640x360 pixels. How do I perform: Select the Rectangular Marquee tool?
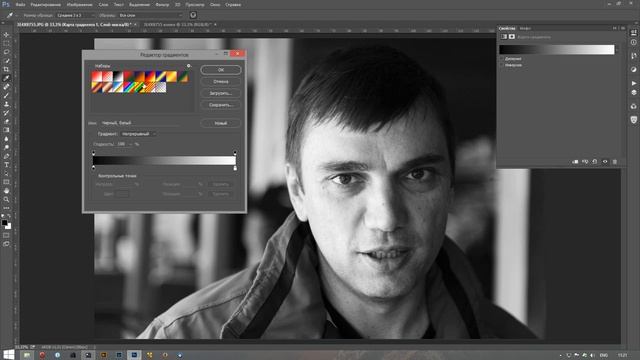pyautogui.click(x=6, y=43)
